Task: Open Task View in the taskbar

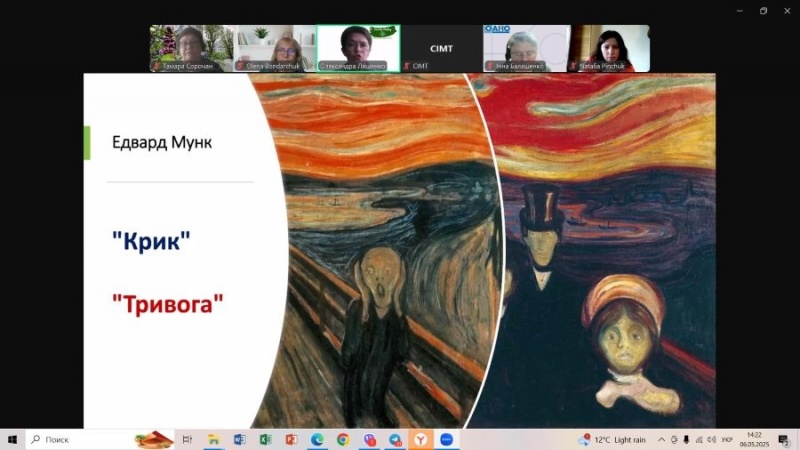Action: 187,440
